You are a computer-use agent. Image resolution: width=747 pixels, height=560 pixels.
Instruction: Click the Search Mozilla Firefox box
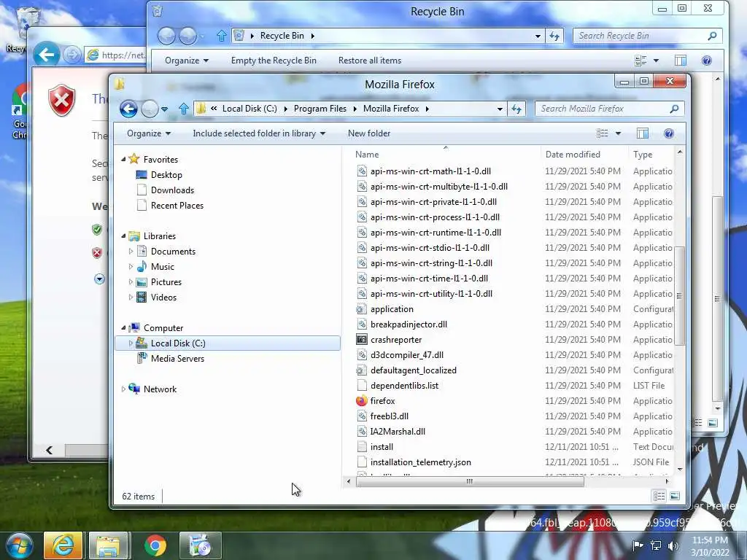(610, 109)
